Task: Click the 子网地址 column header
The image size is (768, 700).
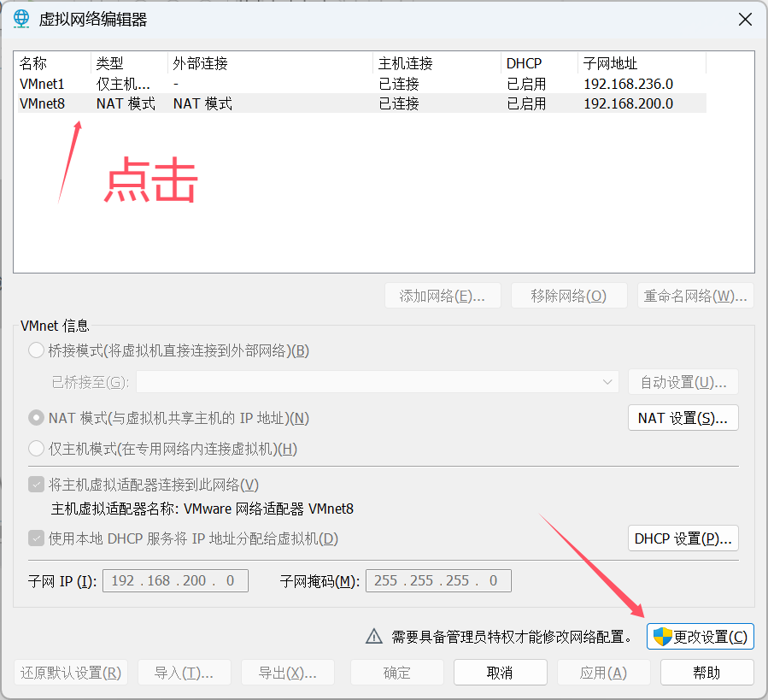Action: pyautogui.click(x=642, y=63)
